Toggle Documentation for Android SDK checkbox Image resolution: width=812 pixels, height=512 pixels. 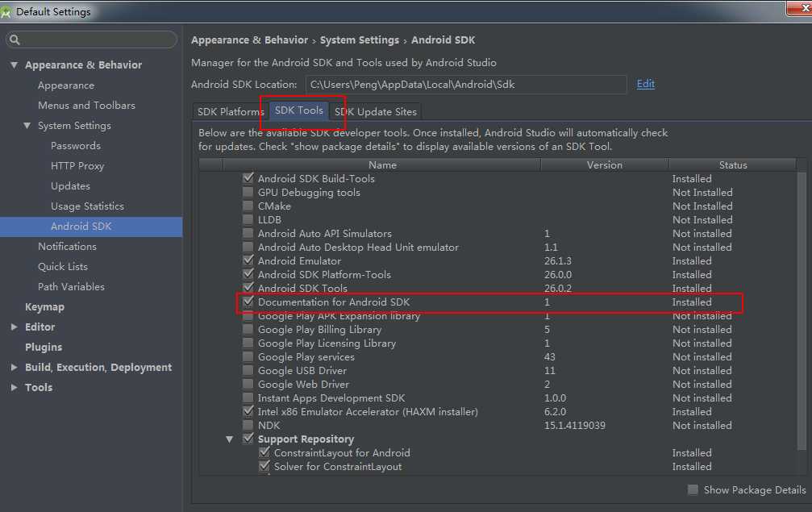[248, 302]
